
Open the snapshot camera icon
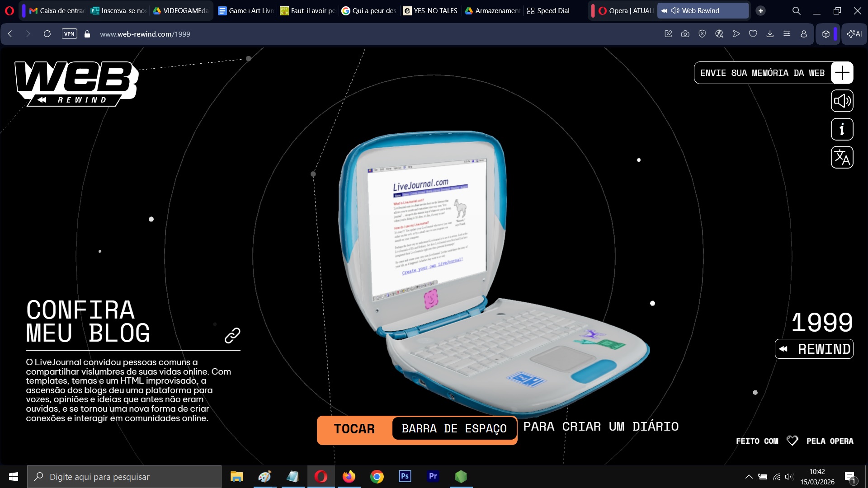click(685, 34)
